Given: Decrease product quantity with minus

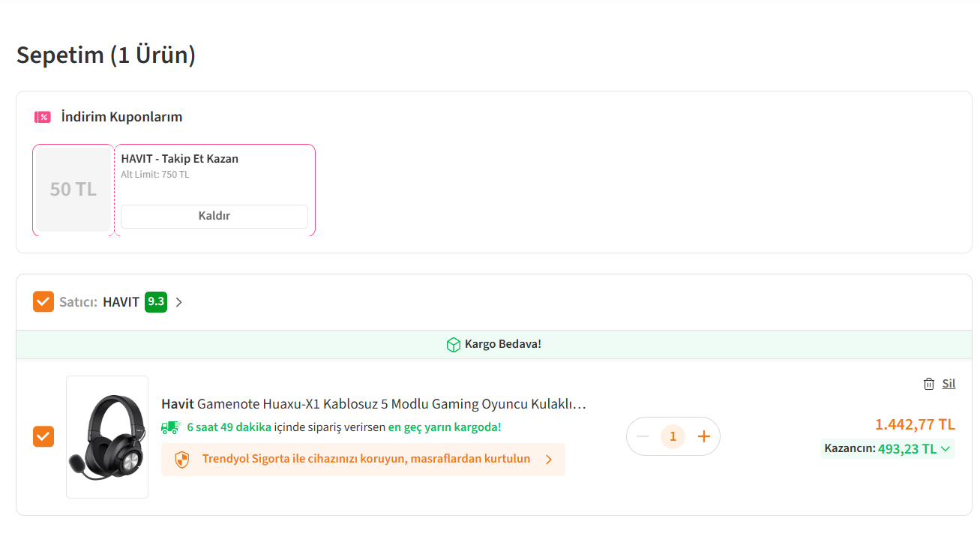Looking at the screenshot, I should coord(643,436).
